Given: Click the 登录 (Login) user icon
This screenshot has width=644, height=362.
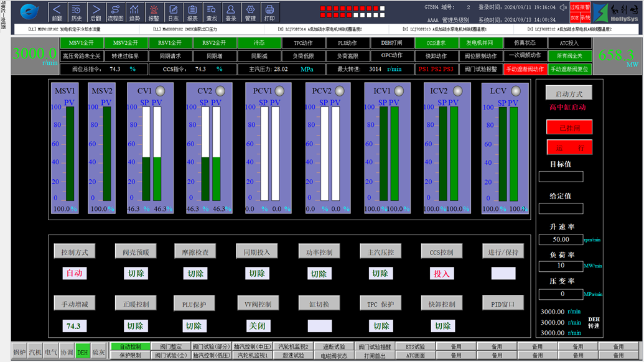Looking at the screenshot, I should pyautogui.click(x=231, y=11).
